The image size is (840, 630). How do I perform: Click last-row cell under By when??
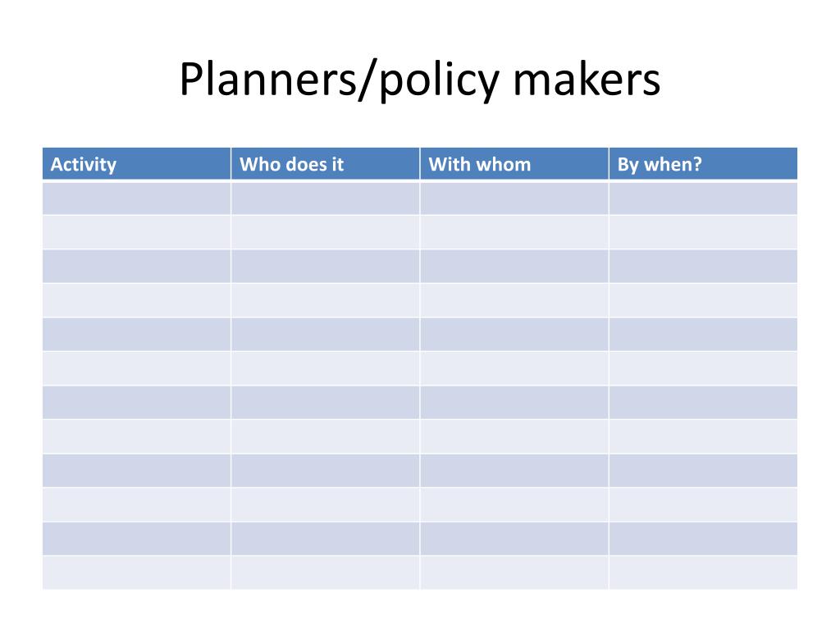click(x=703, y=573)
